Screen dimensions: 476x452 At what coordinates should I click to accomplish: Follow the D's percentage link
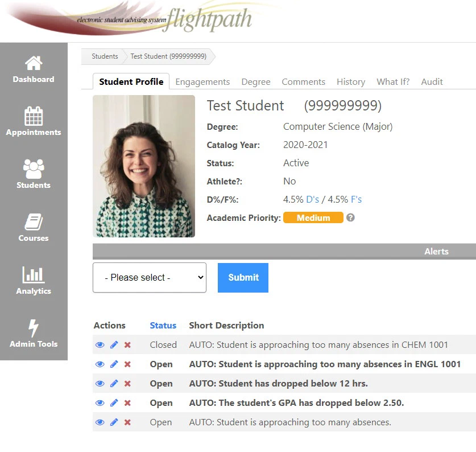(x=312, y=199)
